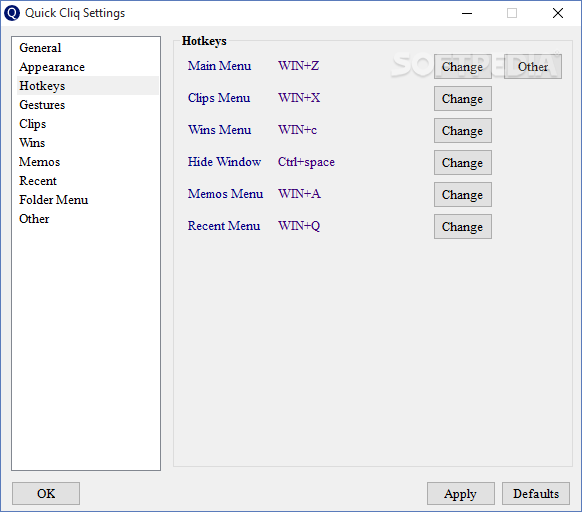Click the Quick Cliq Q title bar icon
This screenshot has width=582, height=512.
(12, 13)
